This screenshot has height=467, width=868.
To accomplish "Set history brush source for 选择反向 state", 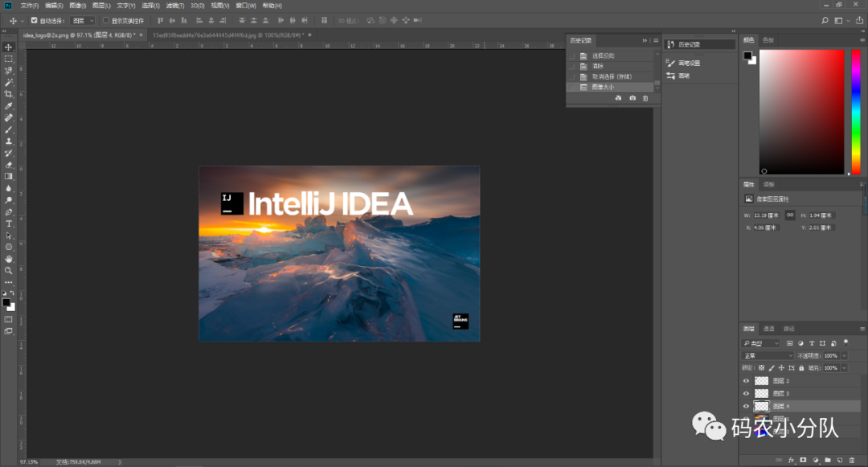I will pos(571,56).
